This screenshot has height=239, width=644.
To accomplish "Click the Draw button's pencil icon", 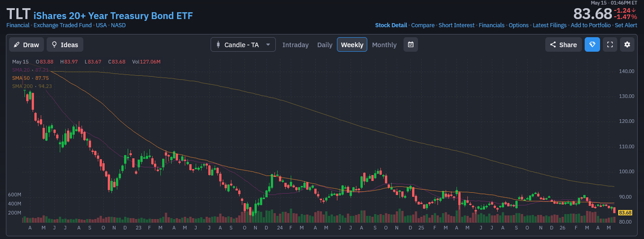I will pos(17,45).
